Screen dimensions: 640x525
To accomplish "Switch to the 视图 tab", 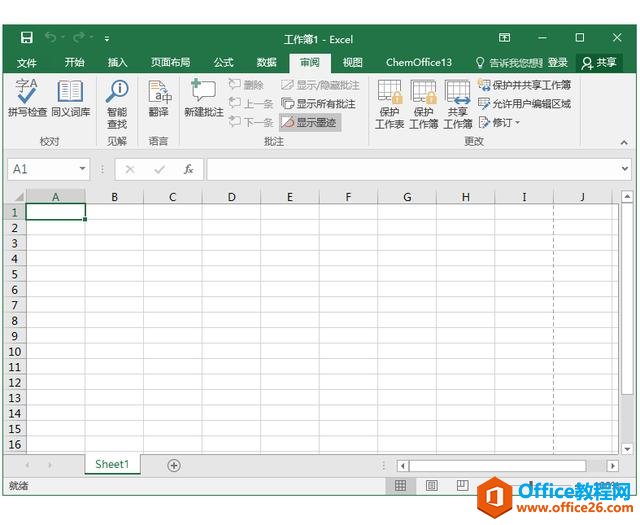I will pos(352,62).
